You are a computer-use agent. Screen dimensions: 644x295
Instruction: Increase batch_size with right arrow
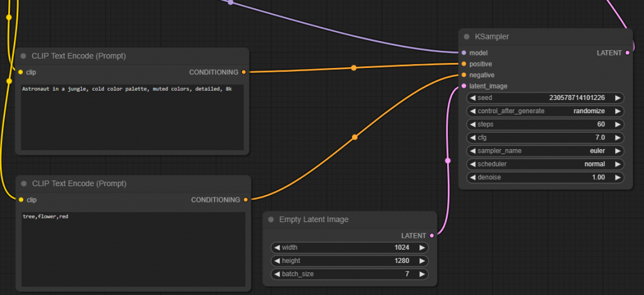pos(422,274)
